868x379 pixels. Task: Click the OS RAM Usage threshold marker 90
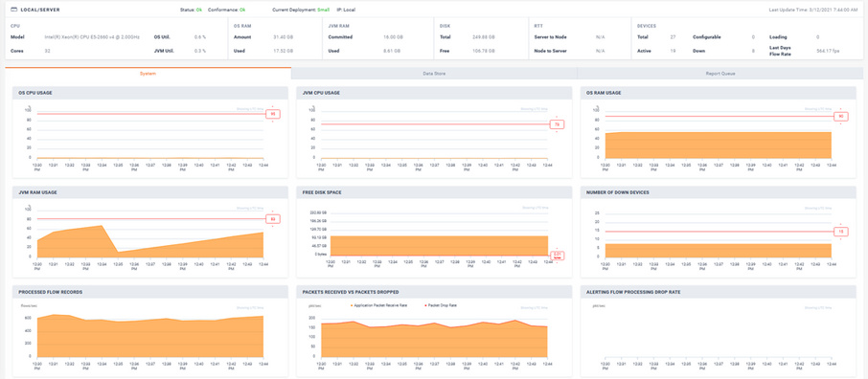[841, 116]
